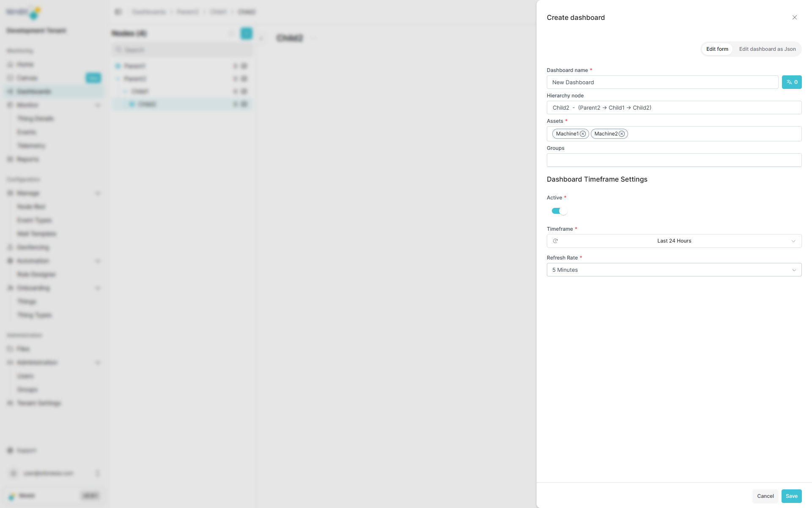Viewport: 812px width, 508px height.
Task: Select the Canvas icon in sidebar
Action: (11, 78)
